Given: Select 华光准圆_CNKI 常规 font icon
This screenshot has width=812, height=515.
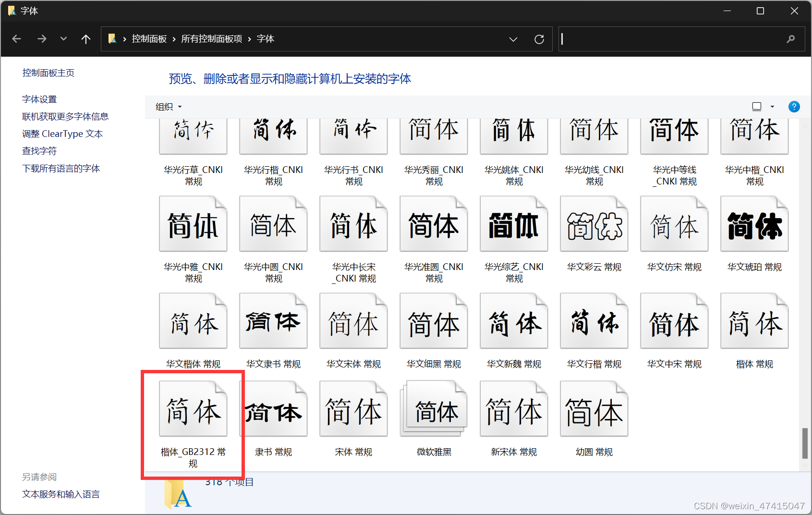Looking at the screenshot, I should coord(434,224).
